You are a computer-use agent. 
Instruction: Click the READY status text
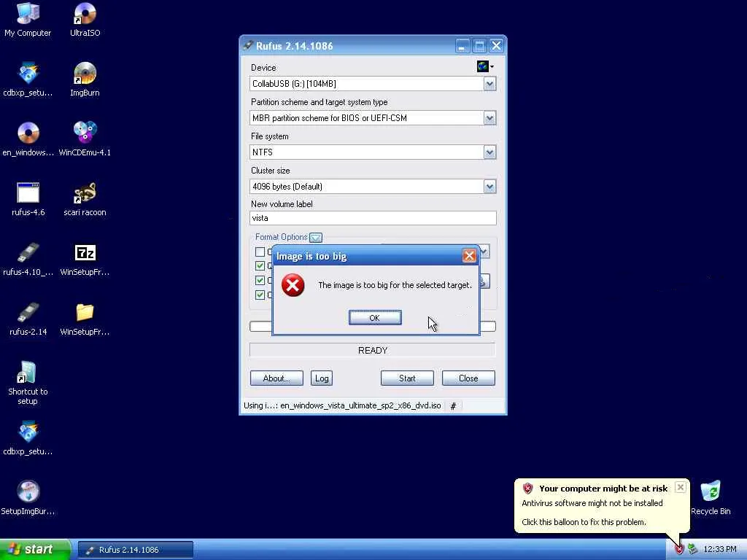pyautogui.click(x=373, y=351)
